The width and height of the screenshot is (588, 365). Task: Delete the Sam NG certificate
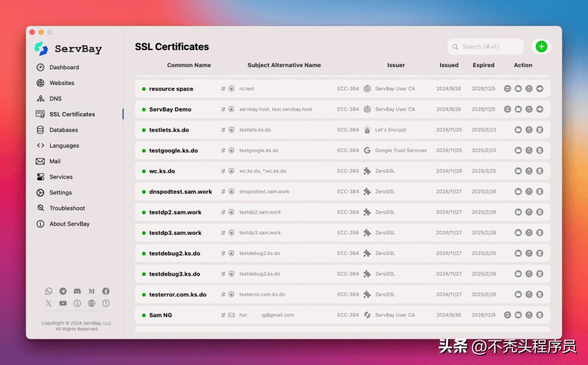tap(540, 315)
